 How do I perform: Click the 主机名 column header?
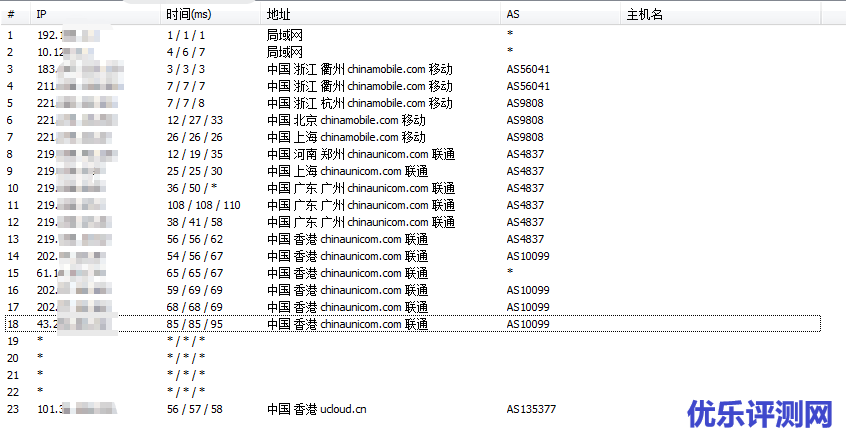coord(645,14)
